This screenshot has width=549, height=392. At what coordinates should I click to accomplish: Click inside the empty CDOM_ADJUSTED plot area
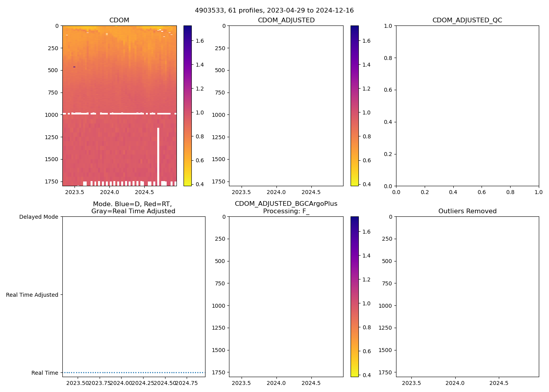pos(286,106)
